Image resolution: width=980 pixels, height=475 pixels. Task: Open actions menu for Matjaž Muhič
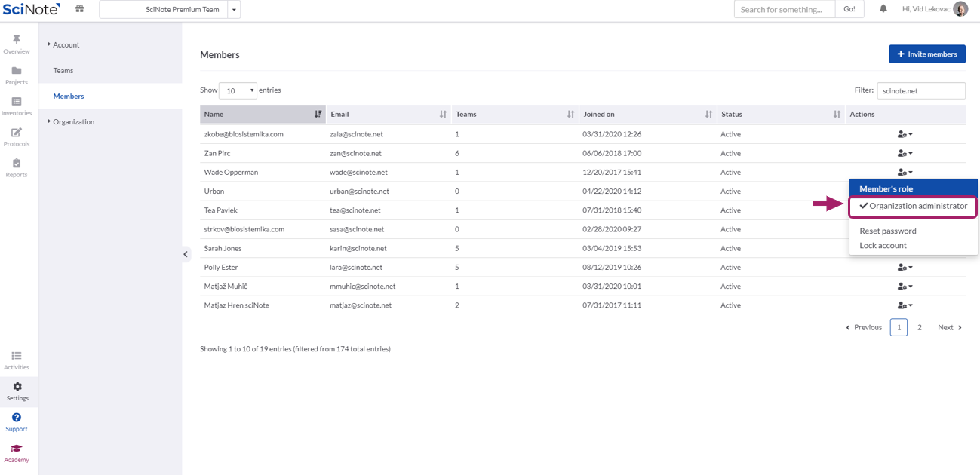tap(905, 286)
